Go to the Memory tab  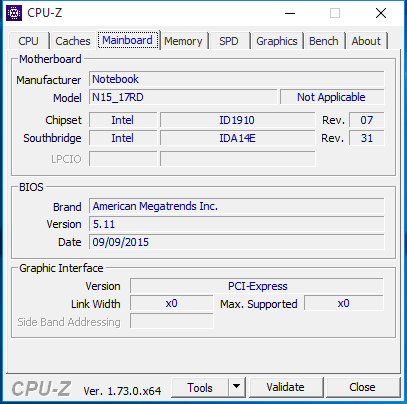click(183, 41)
